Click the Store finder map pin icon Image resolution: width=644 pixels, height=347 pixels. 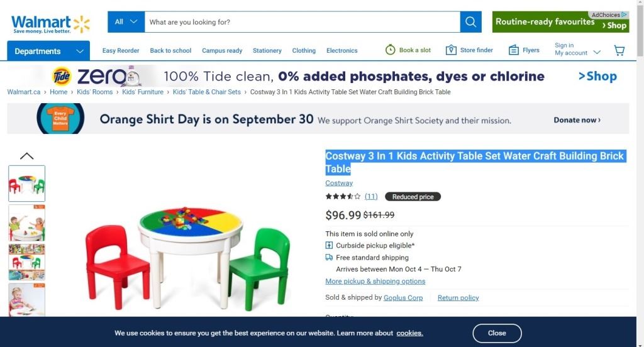tap(451, 50)
